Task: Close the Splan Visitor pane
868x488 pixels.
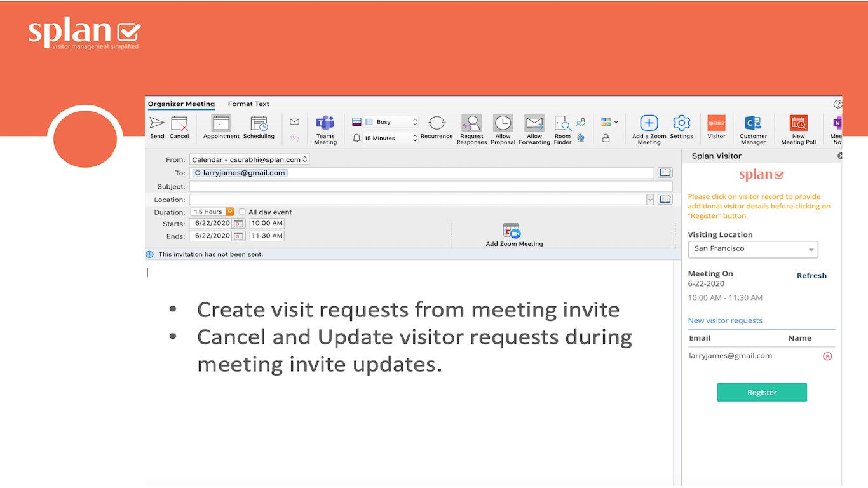Action: (x=839, y=156)
